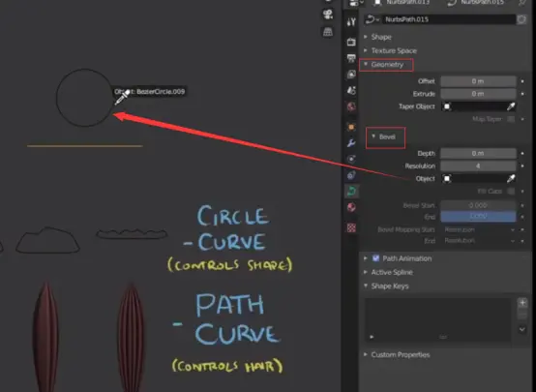Select the orange path line in viewport
536x392 pixels.
85,146
